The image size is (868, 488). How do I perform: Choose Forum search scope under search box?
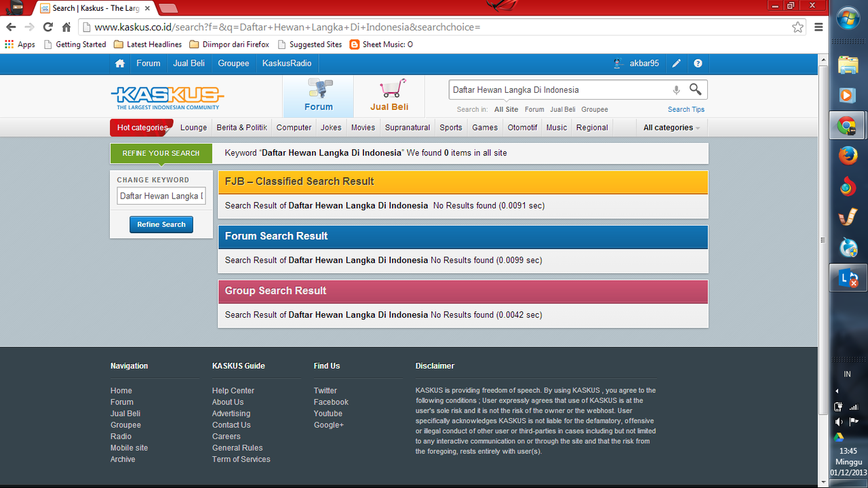click(534, 110)
